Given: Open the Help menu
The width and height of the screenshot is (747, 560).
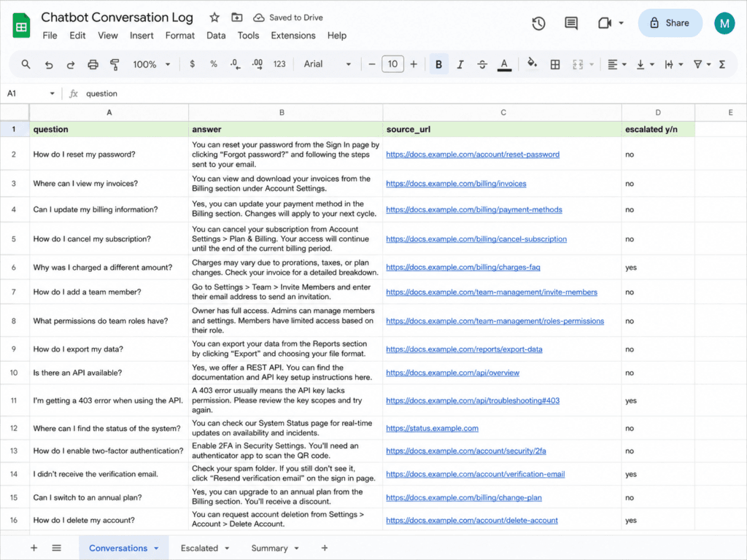Looking at the screenshot, I should point(337,36).
